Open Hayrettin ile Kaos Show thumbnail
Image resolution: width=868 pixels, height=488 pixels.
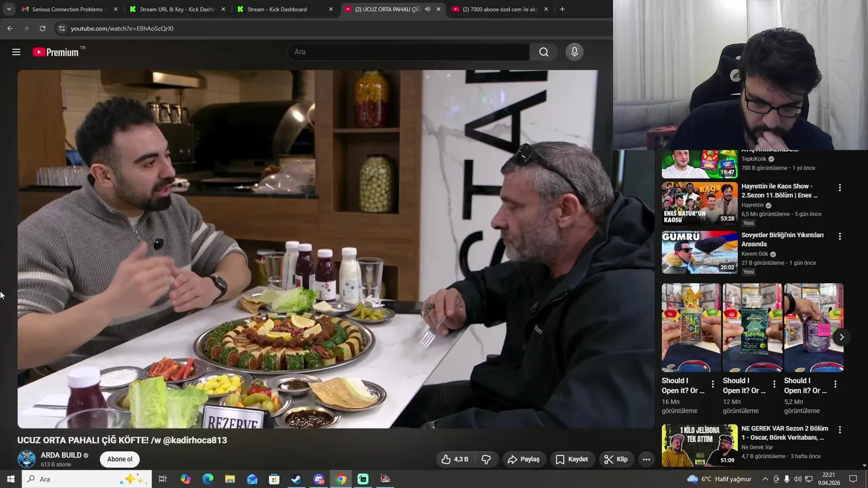point(699,203)
